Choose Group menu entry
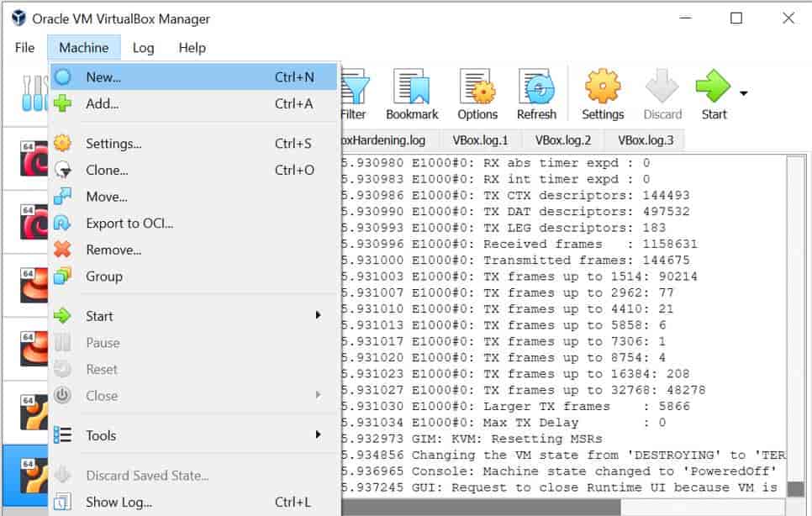The width and height of the screenshot is (812, 516). pyautogui.click(x=195, y=276)
